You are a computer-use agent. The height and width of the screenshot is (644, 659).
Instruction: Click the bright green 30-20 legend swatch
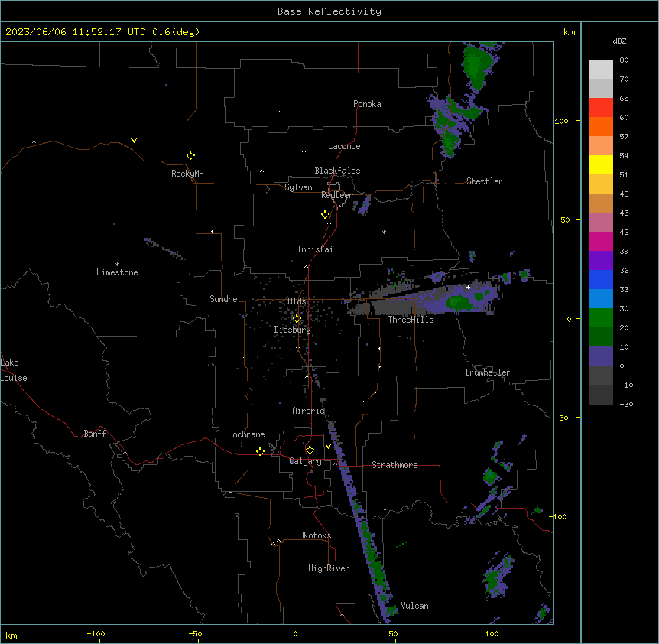(601, 318)
